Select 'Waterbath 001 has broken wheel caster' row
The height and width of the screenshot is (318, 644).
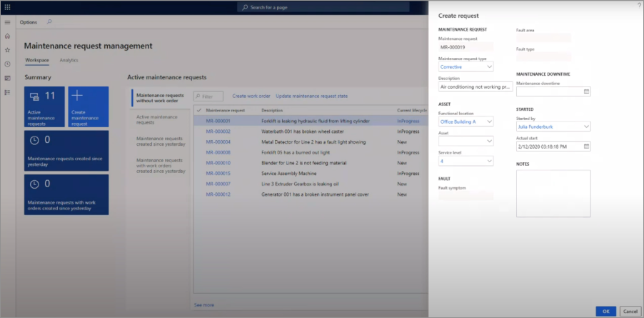click(x=311, y=131)
